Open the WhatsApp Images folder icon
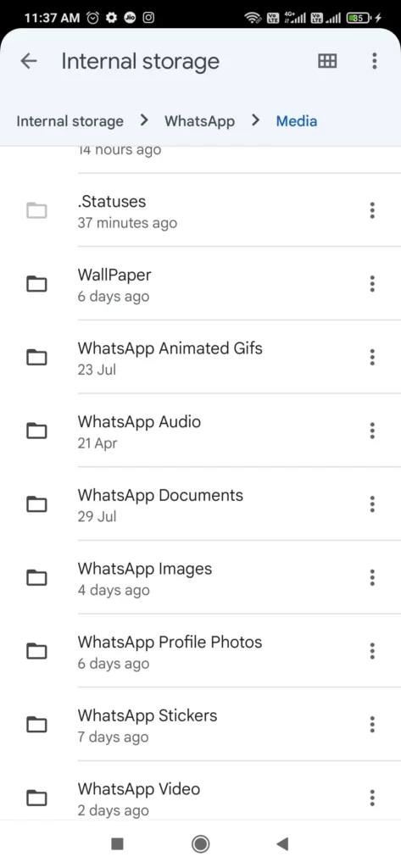This screenshot has width=401, height=868. click(36, 578)
